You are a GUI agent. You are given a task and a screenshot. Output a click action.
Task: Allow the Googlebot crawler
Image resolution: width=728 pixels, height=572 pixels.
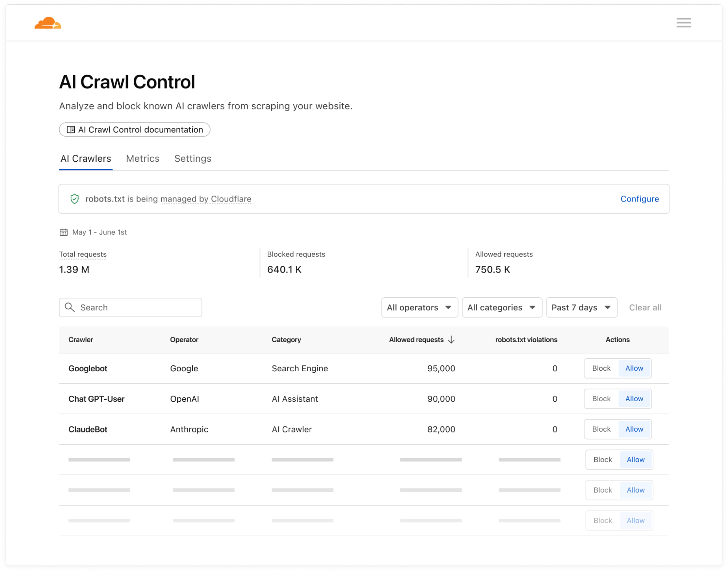[634, 368]
